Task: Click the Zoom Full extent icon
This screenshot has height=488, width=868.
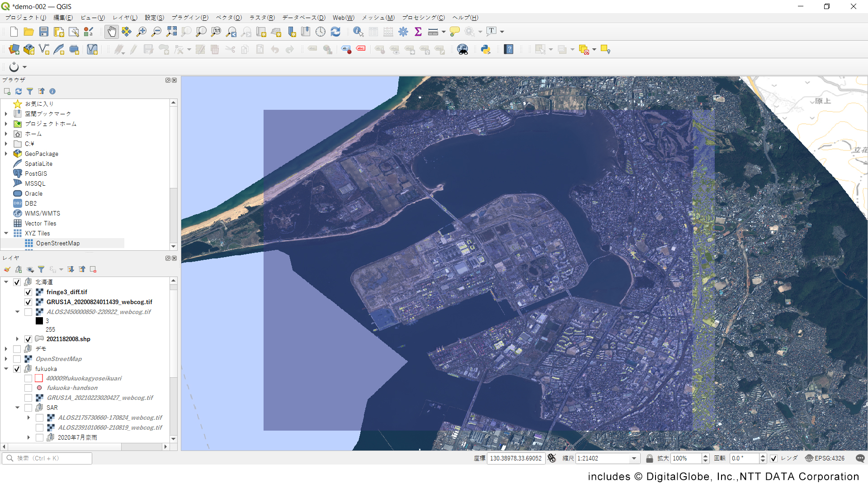Action: click(x=171, y=32)
